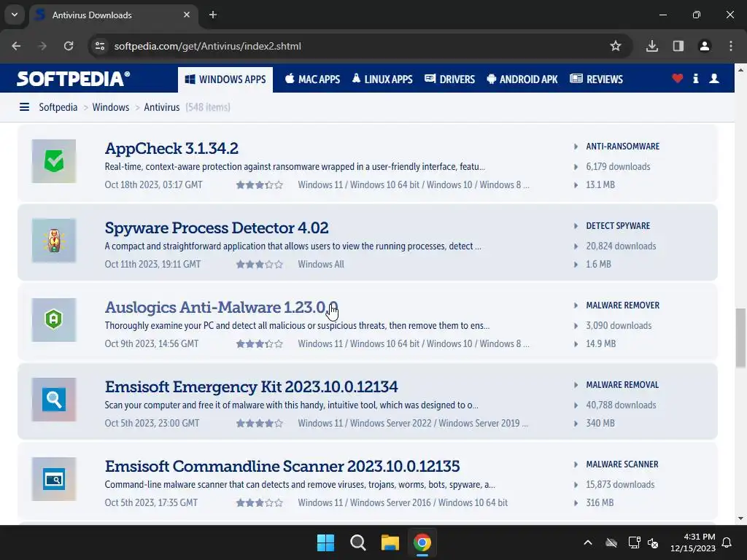Select the Mac Apps tab
The image size is (747, 560).
[312, 79]
